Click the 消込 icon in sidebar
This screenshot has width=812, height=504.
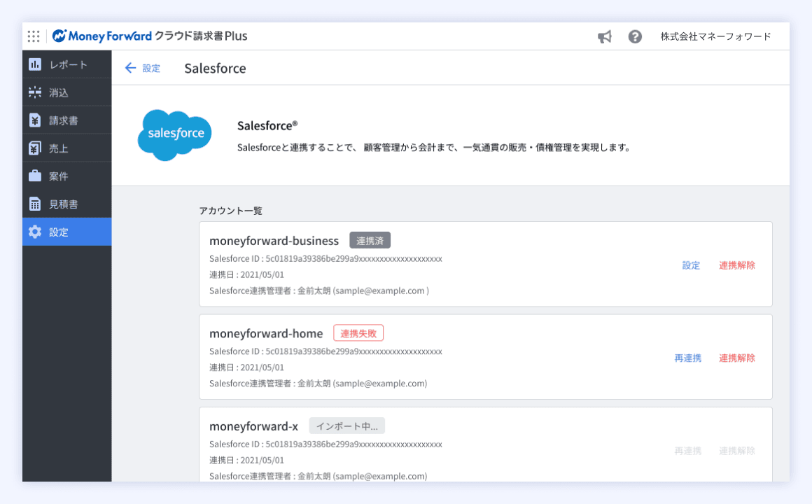click(35, 92)
